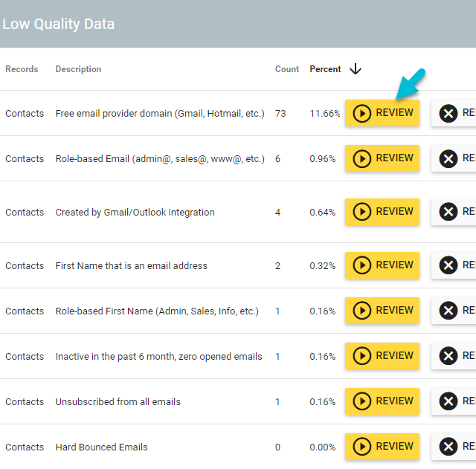Image resolution: width=476 pixels, height=469 pixels.
Task: Open Review for Role-based Email row
Action: pos(382,158)
